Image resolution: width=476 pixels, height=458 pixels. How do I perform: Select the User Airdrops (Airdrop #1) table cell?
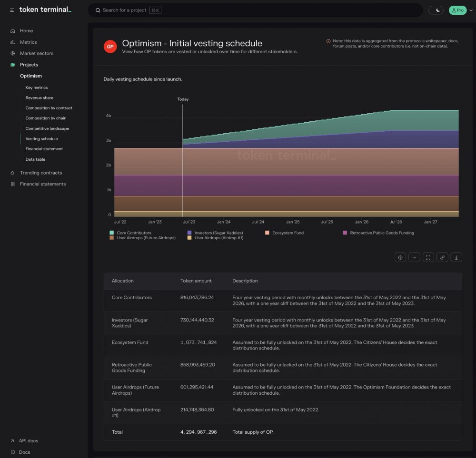pos(136,412)
